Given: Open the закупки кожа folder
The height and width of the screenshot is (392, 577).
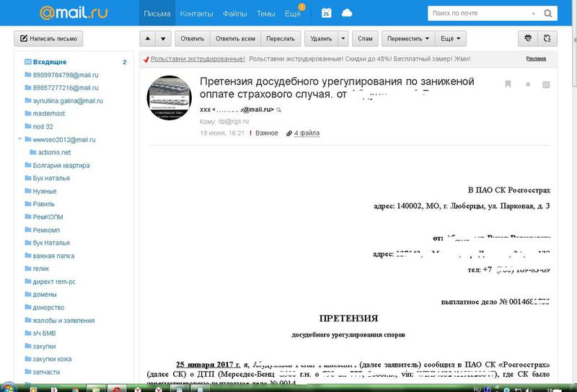Looking at the screenshot, I should click(48, 360).
